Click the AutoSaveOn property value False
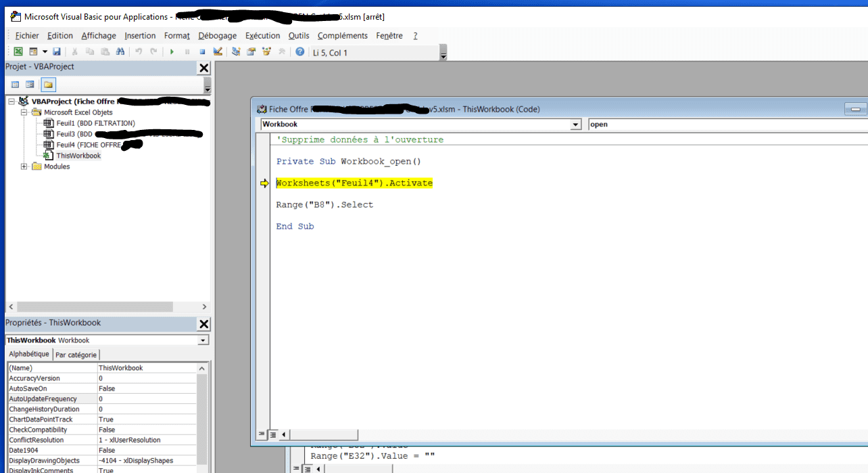 click(x=146, y=388)
